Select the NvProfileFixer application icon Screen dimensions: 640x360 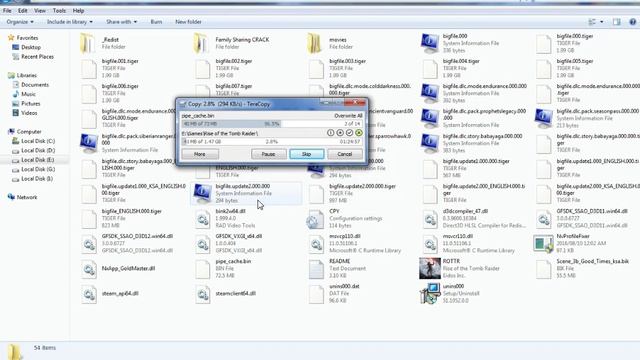tap(543, 244)
